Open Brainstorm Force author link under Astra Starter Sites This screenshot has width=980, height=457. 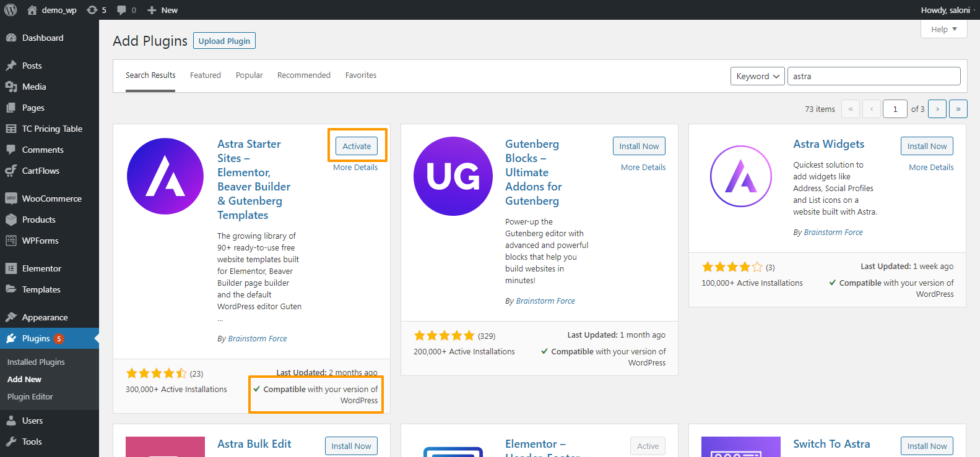258,339
